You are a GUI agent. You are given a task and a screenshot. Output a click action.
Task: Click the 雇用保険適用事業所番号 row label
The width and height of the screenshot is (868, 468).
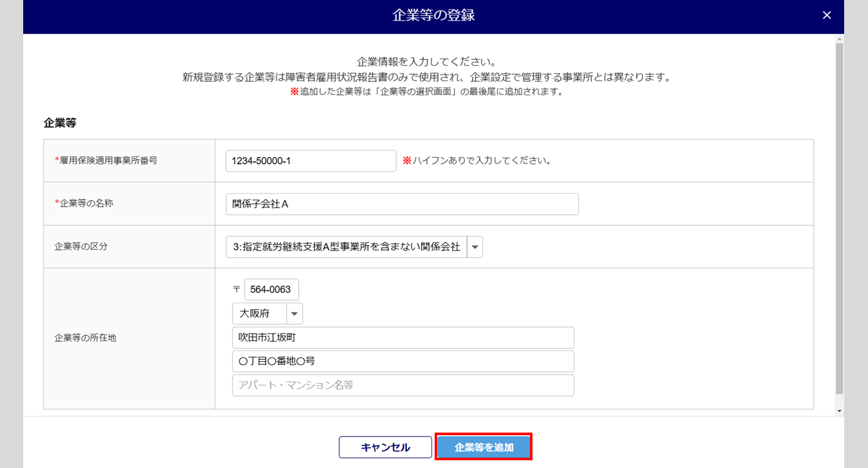click(x=108, y=161)
